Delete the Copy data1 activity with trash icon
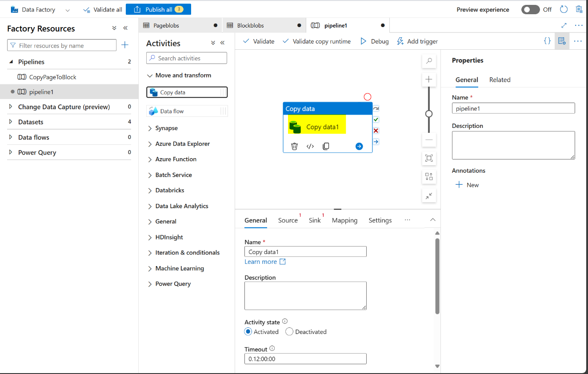 [x=294, y=146]
